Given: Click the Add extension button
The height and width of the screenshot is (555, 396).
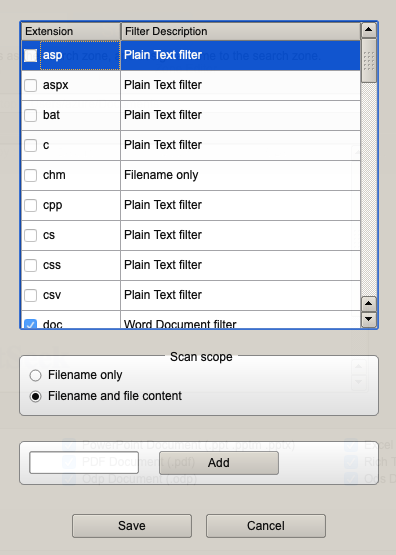Looking at the screenshot, I should coord(219,463).
